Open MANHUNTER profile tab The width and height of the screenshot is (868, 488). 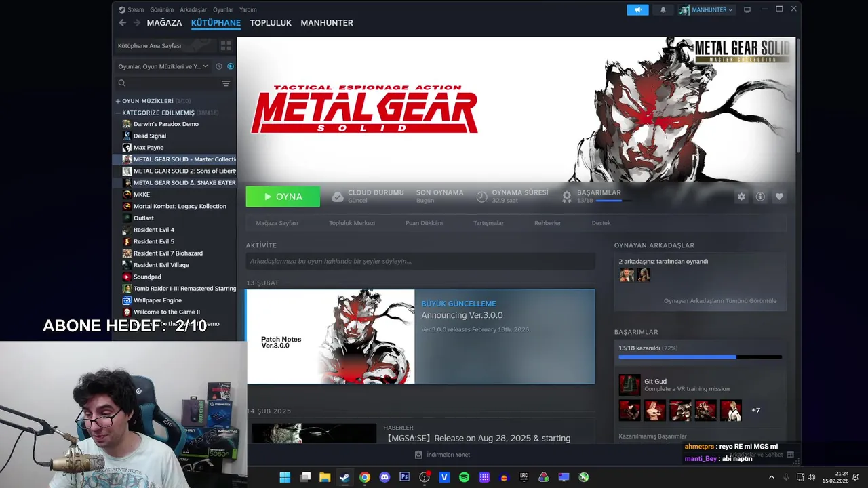327,22
